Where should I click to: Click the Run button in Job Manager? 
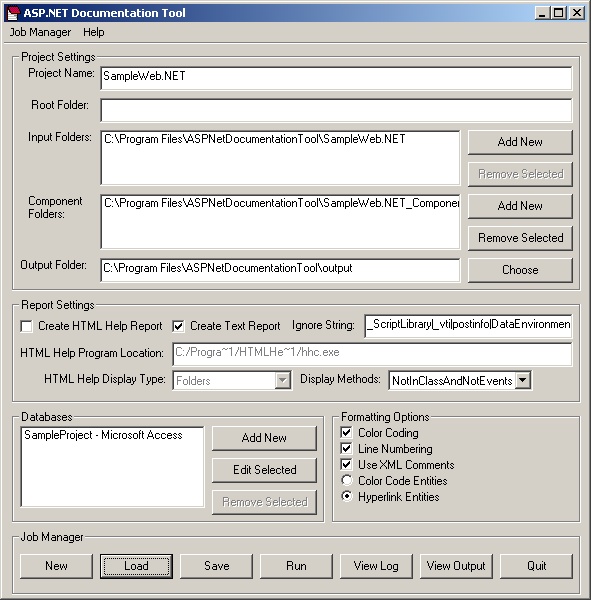click(296, 566)
